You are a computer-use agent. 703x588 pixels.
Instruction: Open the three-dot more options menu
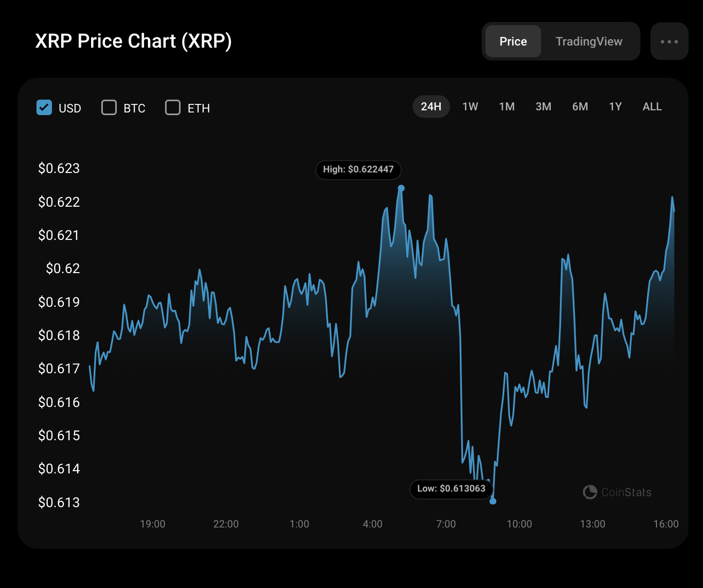pyautogui.click(x=669, y=41)
